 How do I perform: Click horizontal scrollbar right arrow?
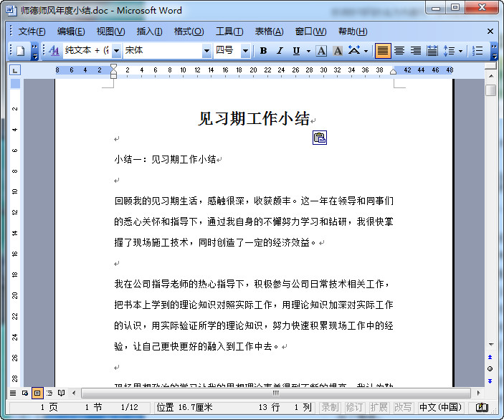coord(478,393)
